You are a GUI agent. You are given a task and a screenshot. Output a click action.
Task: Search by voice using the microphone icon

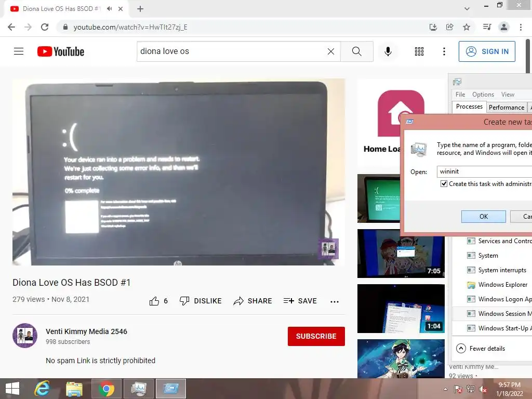[388, 51]
